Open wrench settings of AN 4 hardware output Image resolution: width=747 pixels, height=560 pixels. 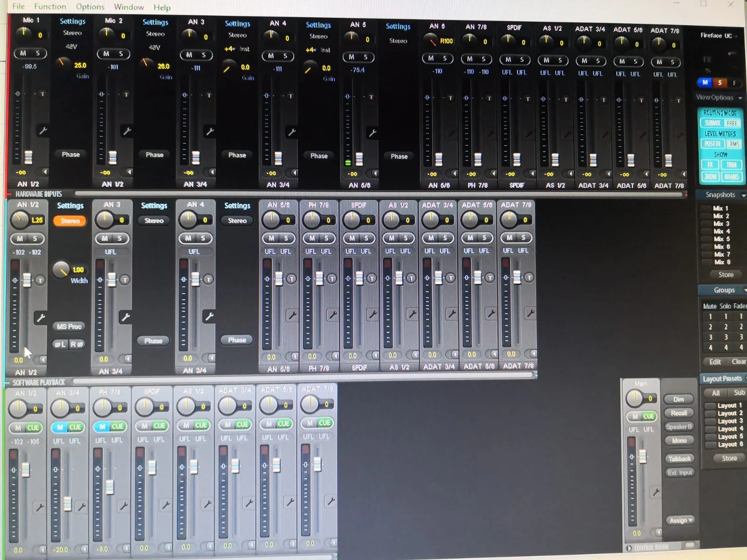(209, 316)
